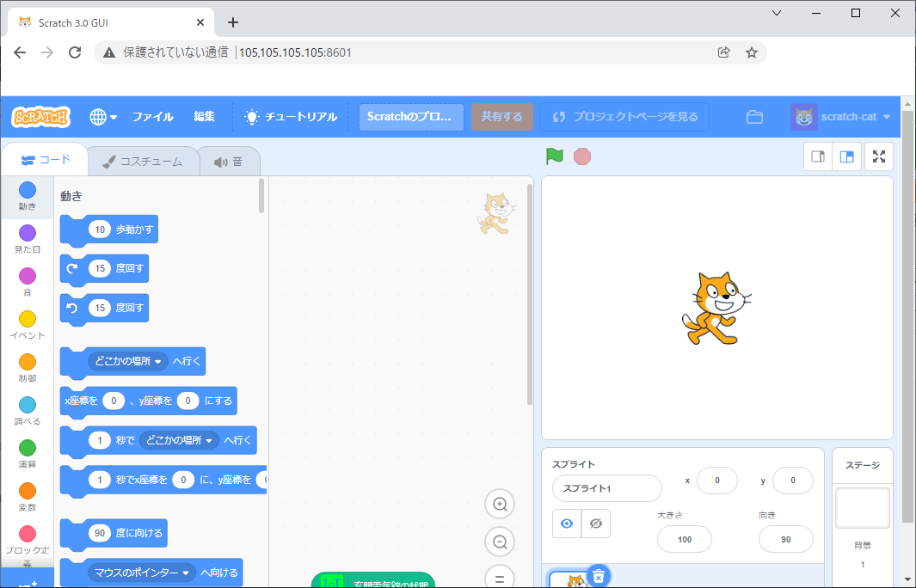Click the block palette scrollbar
This screenshot has height=588, width=916.
(x=261, y=196)
